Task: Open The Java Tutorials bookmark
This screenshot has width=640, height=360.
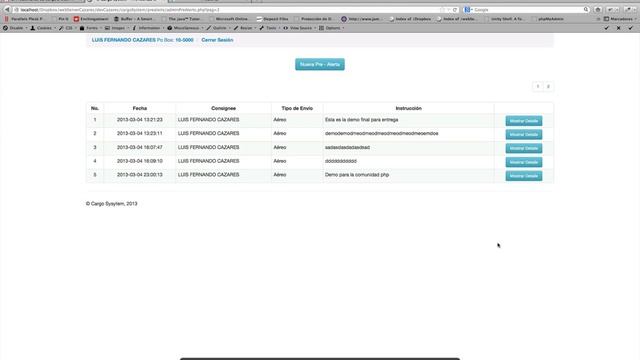Action: 181,19
